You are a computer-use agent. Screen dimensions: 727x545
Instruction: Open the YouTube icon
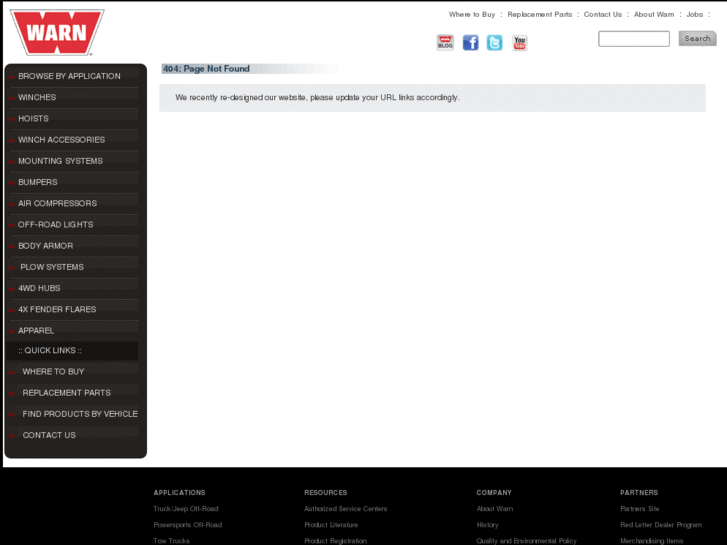520,43
